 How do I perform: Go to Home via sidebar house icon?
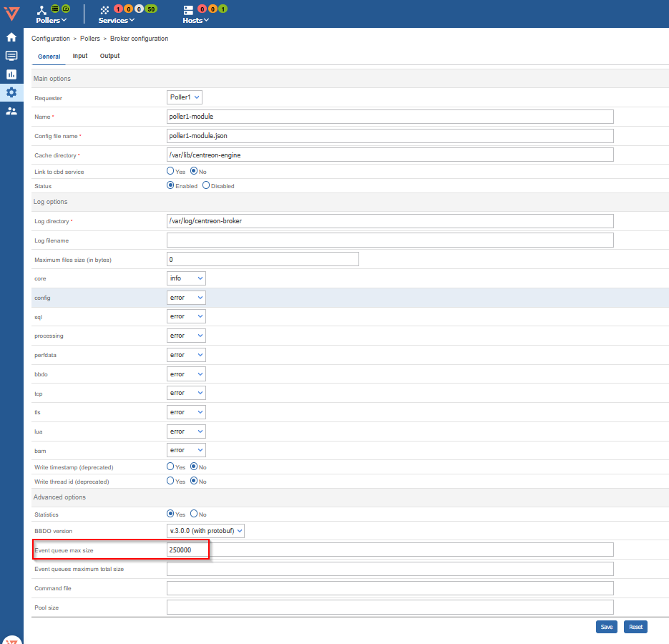pos(11,37)
